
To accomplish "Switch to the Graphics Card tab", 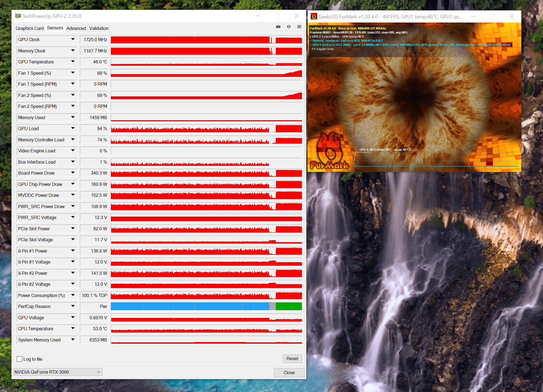I will [29, 28].
